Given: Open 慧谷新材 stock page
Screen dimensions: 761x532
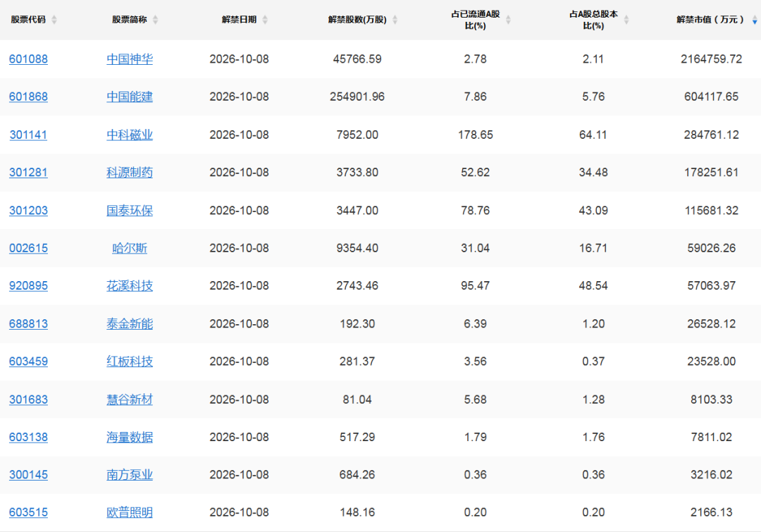Looking at the screenshot, I should tap(130, 400).
